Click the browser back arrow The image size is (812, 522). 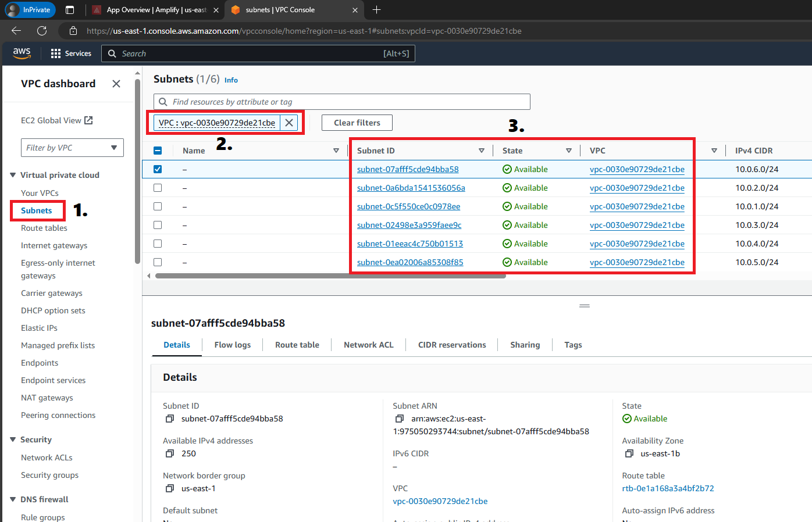tap(16, 31)
